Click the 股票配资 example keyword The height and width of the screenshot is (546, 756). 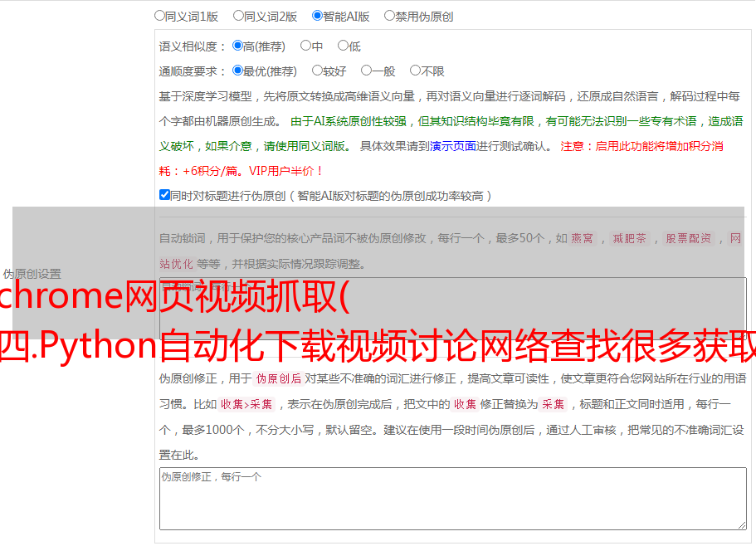click(689, 238)
